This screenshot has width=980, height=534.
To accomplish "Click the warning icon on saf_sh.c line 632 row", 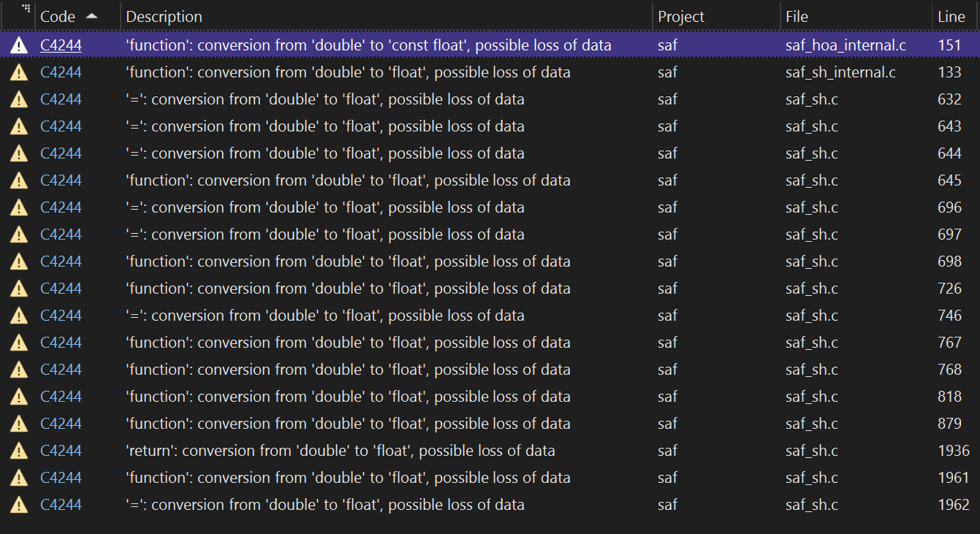I will tap(18, 99).
